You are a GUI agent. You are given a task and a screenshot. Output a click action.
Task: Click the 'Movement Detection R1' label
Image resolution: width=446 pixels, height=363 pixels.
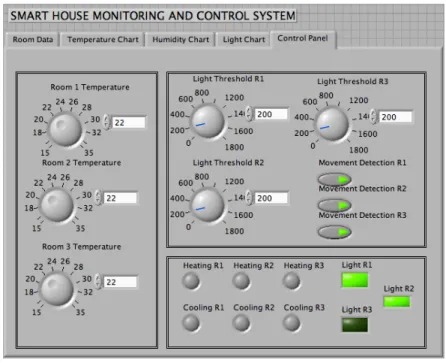(x=363, y=163)
